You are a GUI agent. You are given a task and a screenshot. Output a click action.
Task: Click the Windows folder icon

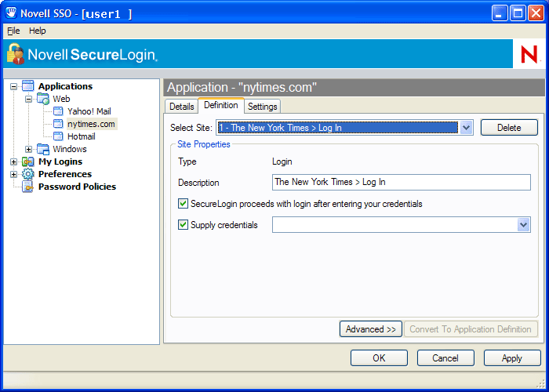pyautogui.click(x=43, y=149)
